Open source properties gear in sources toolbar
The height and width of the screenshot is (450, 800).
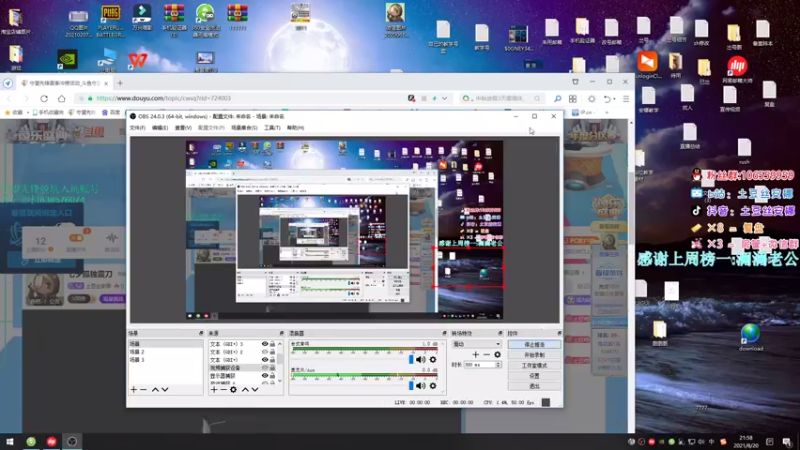pyautogui.click(x=233, y=390)
